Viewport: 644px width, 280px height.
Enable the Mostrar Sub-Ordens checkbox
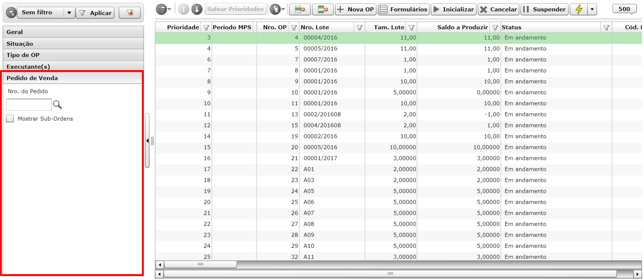coord(10,119)
